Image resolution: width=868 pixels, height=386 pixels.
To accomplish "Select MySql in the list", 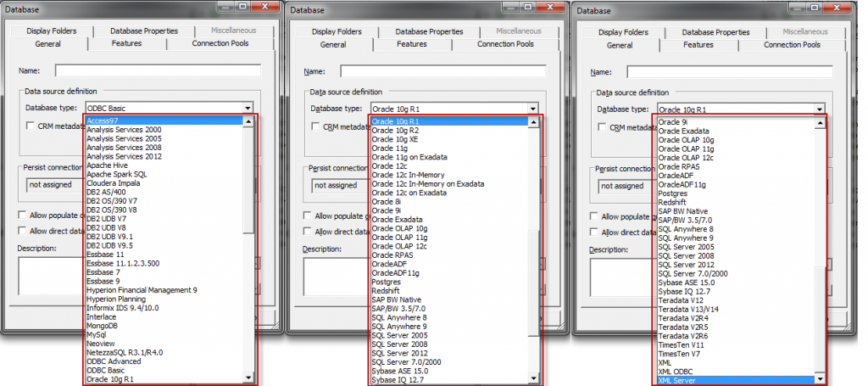I will coord(164,335).
